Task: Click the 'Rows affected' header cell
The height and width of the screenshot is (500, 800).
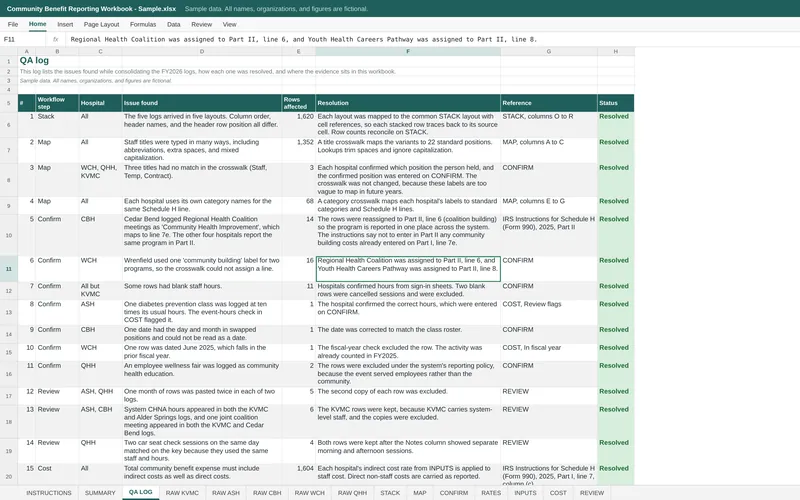Action: point(298,103)
